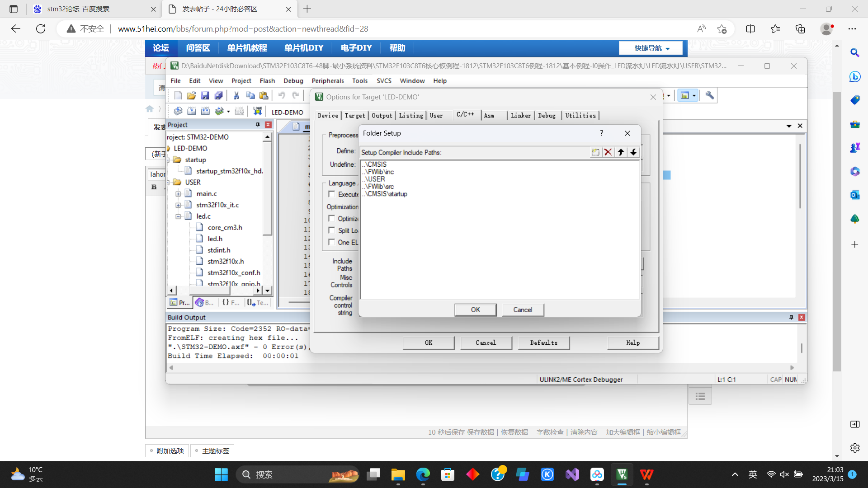The width and height of the screenshot is (868, 488).
Task: Open Keil uVision from the taskbar
Action: pyautogui.click(x=622, y=474)
